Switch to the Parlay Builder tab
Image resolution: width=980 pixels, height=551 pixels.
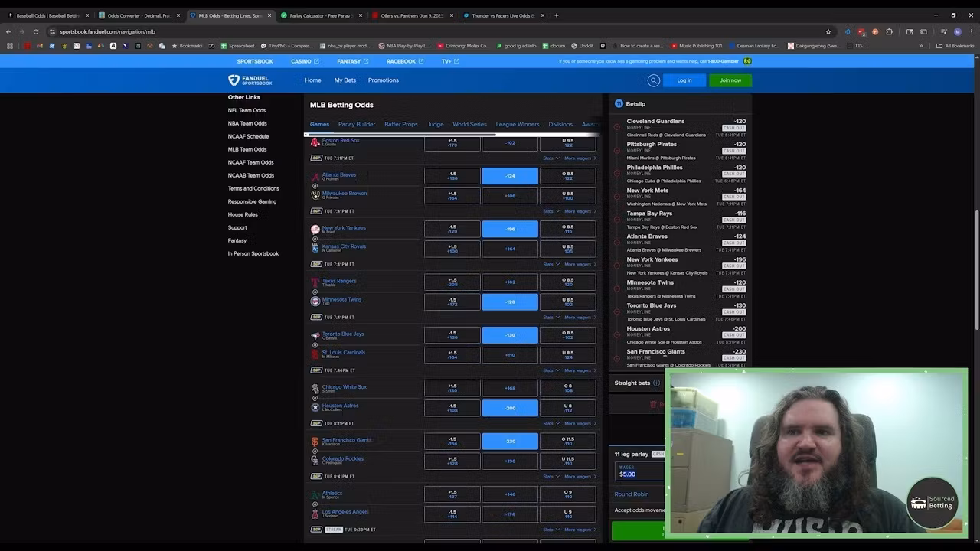[x=357, y=124]
